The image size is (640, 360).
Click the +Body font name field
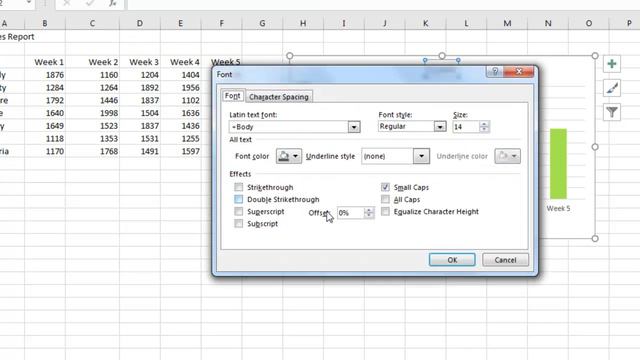[x=289, y=127]
